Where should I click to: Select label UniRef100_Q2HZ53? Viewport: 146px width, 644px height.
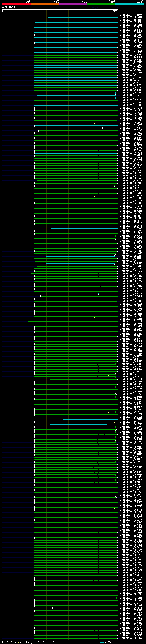131,52
